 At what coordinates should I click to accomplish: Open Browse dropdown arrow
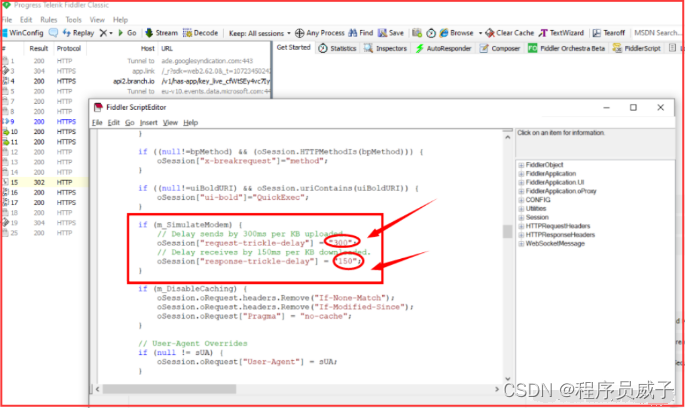[480, 33]
